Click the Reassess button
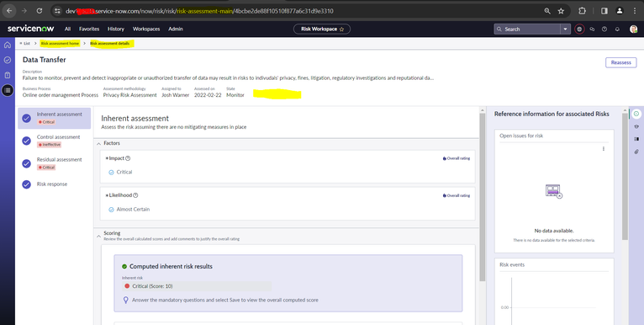 (620, 62)
